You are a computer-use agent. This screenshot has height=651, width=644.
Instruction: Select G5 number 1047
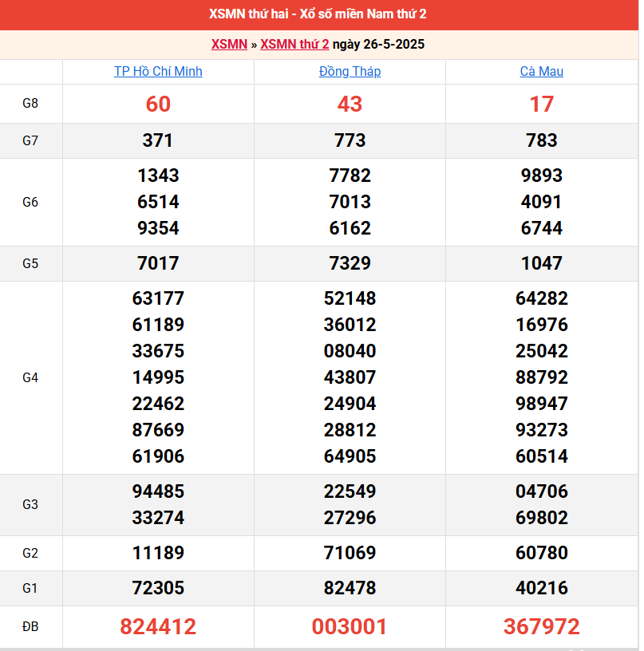point(541,263)
